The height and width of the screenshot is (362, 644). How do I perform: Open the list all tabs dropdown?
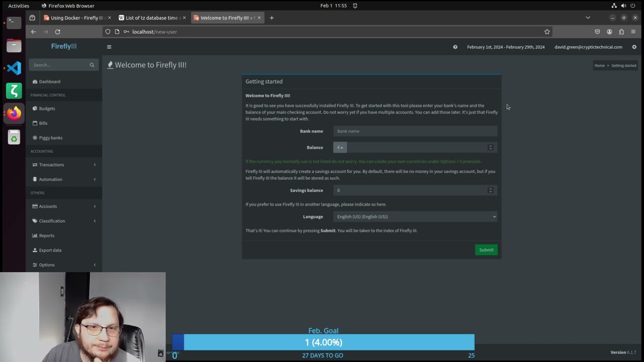pyautogui.click(x=588, y=18)
